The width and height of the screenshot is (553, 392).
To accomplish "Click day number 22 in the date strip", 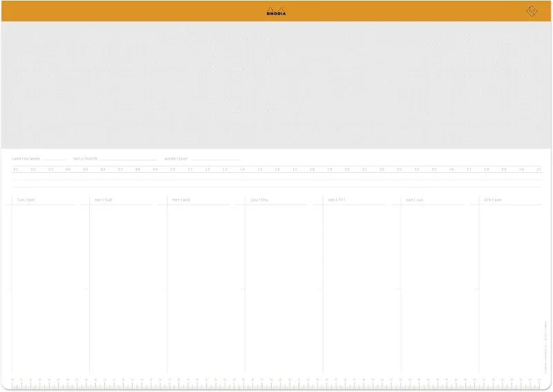I will 382,169.
